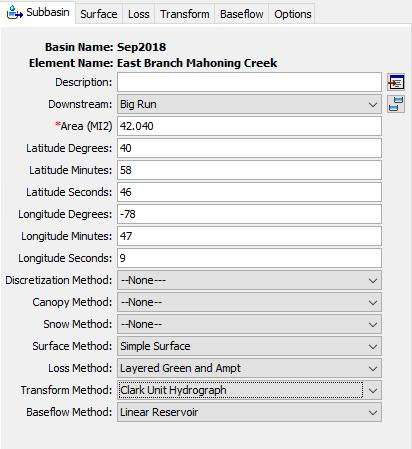
Task: Click the Latitude Degrees field
Action: (249, 148)
